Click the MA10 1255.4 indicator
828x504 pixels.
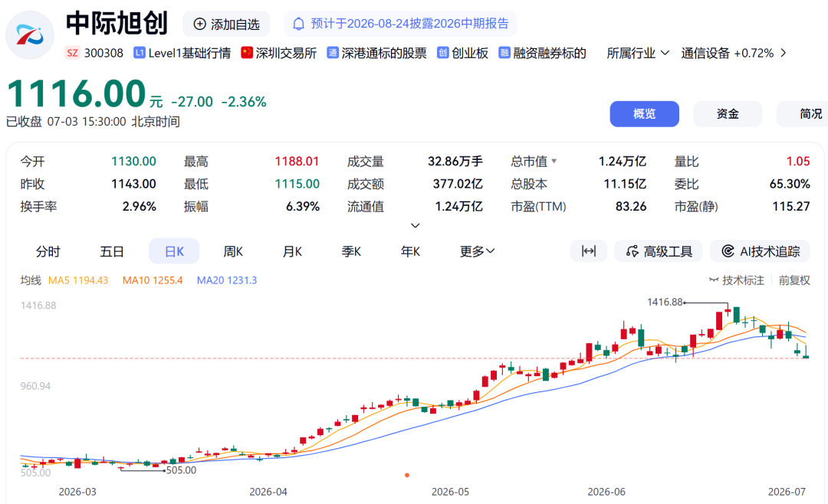pos(153,280)
